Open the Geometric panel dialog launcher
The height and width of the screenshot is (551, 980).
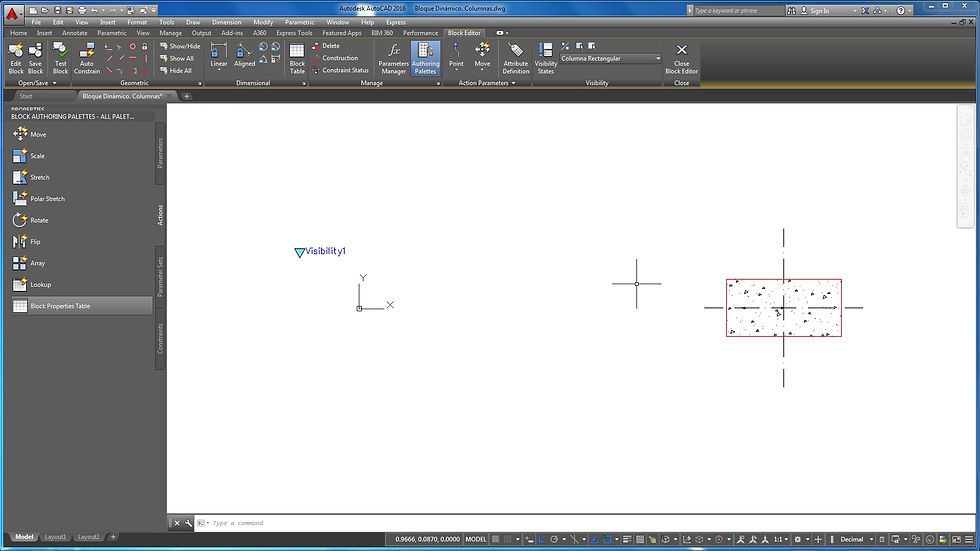pyautogui.click(x=200, y=84)
